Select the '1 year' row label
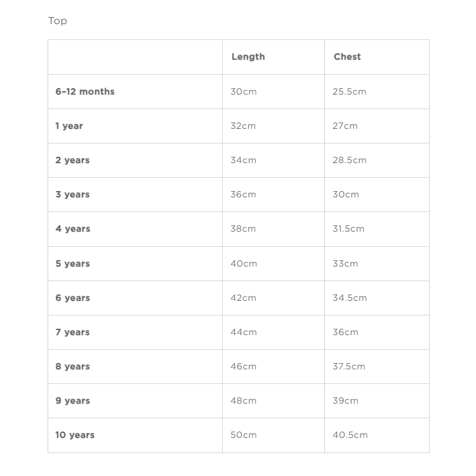Screen dimensions: 476x476 point(69,126)
